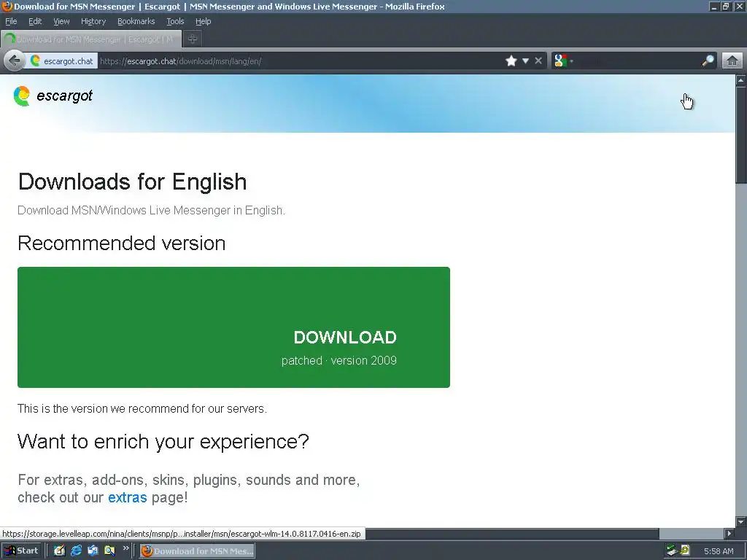Image resolution: width=747 pixels, height=560 pixels.
Task: Open the History menu
Action: pyautogui.click(x=93, y=21)
